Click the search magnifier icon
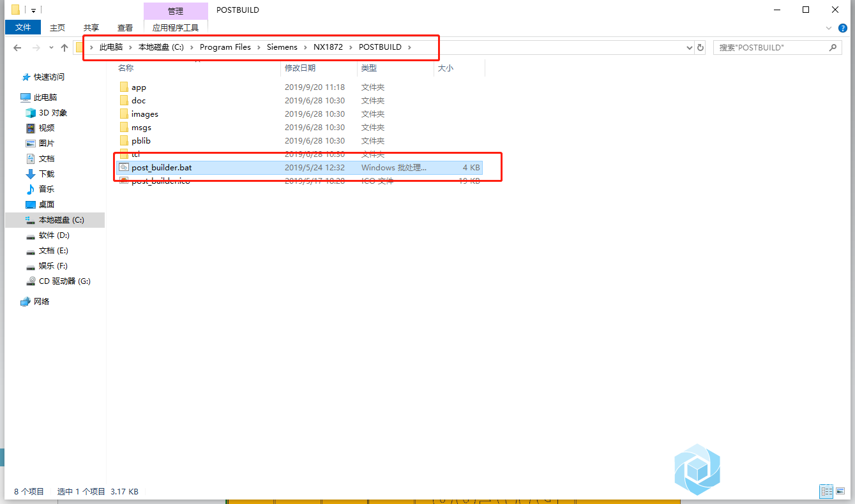Viewport: 855px width, 504px height. (x=833, y=47)
